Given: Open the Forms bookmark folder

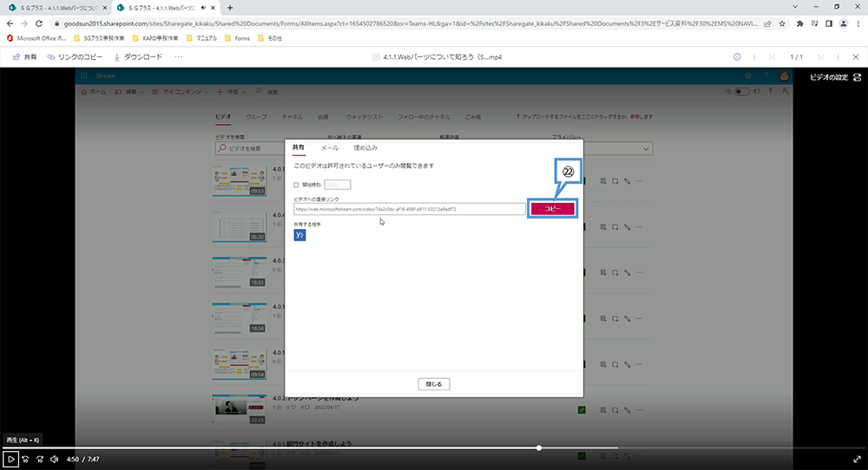Looking at the screenshot, I should tap(238, 38).
